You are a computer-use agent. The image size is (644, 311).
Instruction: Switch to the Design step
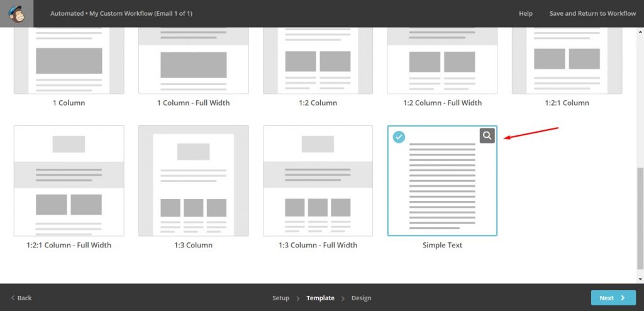tap(361, 298)
